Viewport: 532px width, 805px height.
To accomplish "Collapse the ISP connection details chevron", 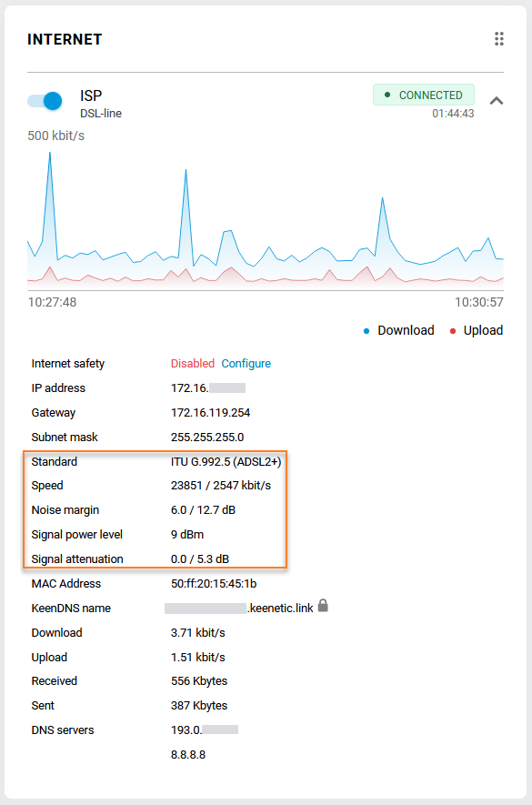I will coord(496,101).
